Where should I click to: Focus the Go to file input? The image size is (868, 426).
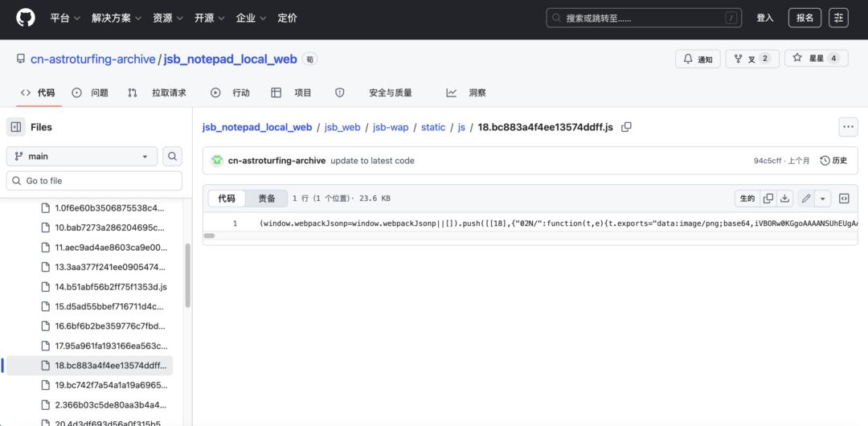point(94,181)
